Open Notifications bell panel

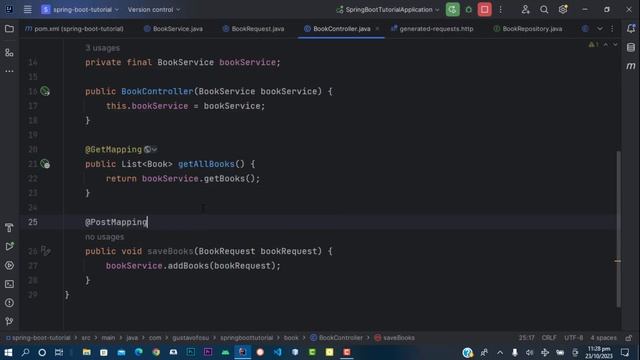pyautogui.click(x=631, y=29)
